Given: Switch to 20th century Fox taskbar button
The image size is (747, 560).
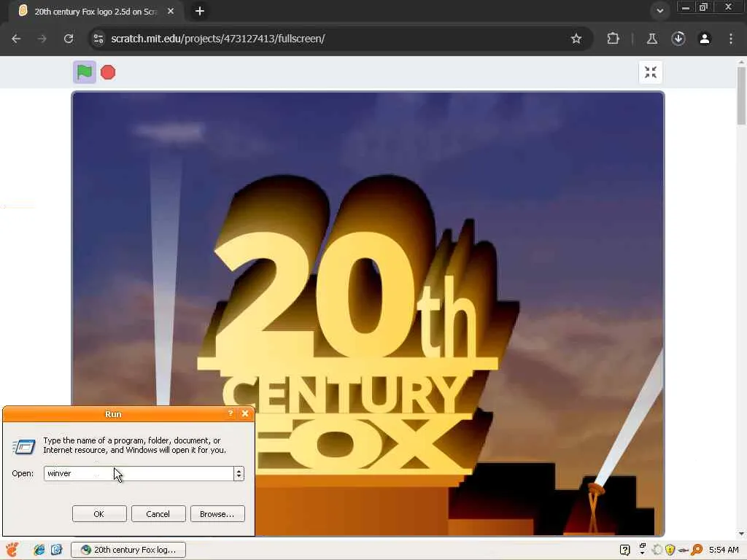Looking at the screenshot, I should point(128,550).
